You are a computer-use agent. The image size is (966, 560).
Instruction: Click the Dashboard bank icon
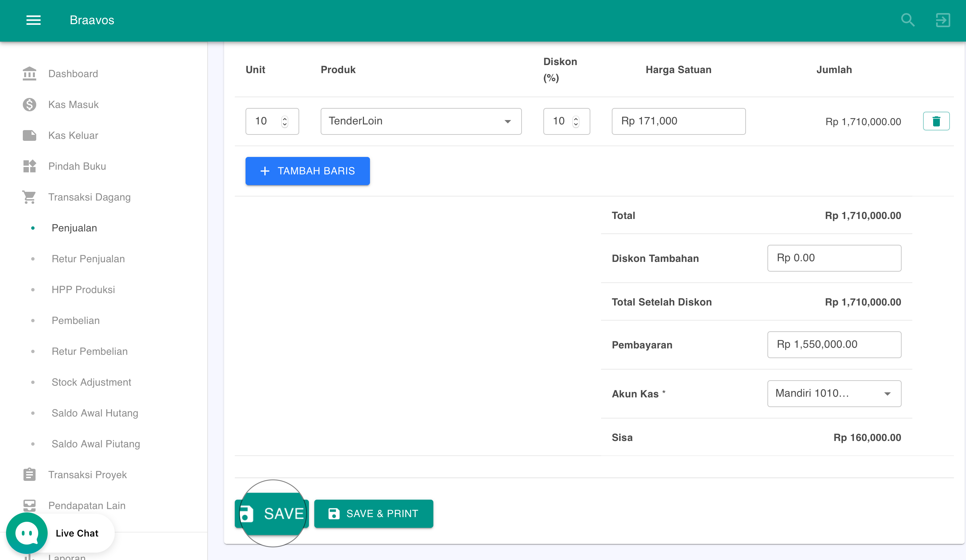coord(29,73)
